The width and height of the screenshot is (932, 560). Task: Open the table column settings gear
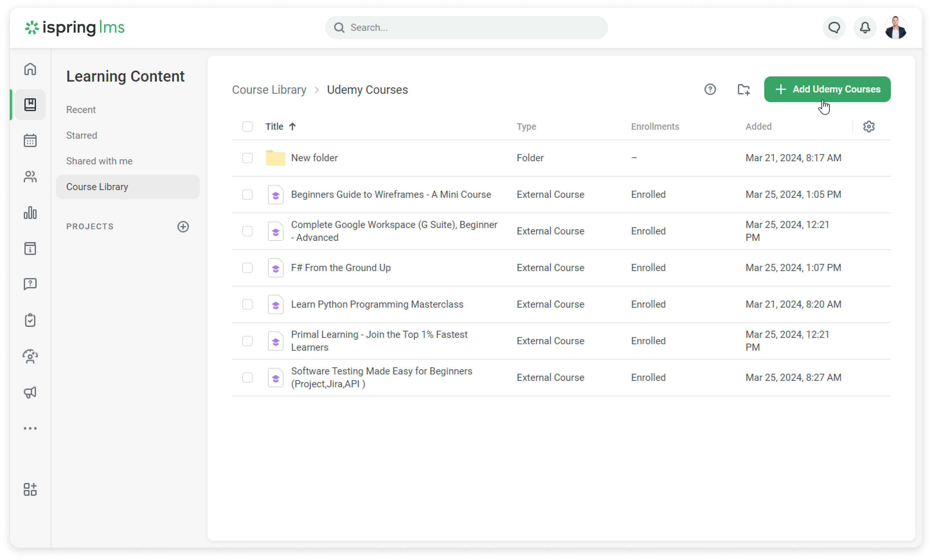[x=869, y=127]
